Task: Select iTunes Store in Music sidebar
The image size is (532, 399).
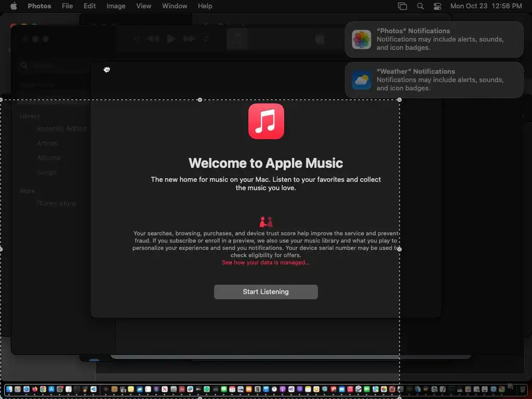Action: click(56, 203)
